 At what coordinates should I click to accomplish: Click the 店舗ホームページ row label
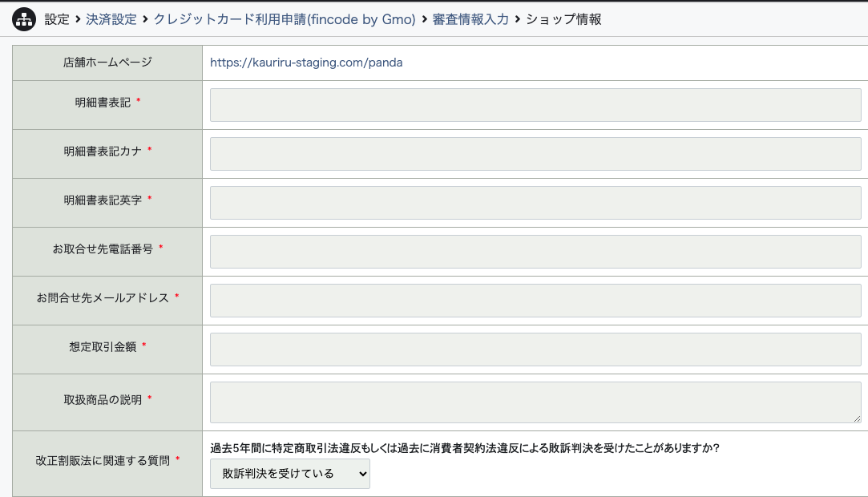click(x=107, y=63)
